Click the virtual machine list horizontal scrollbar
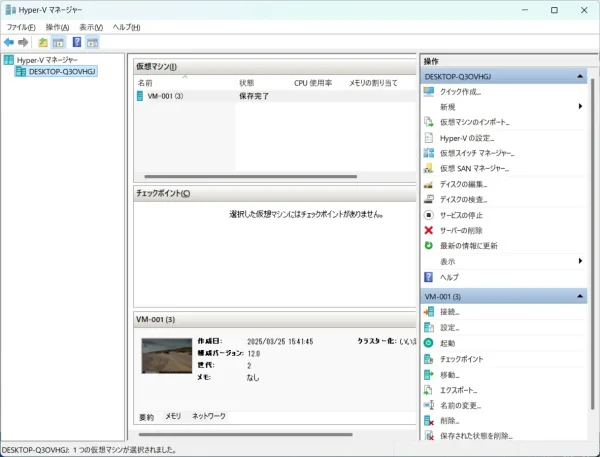Screen dimensions: 600x457 coord(251,176)
